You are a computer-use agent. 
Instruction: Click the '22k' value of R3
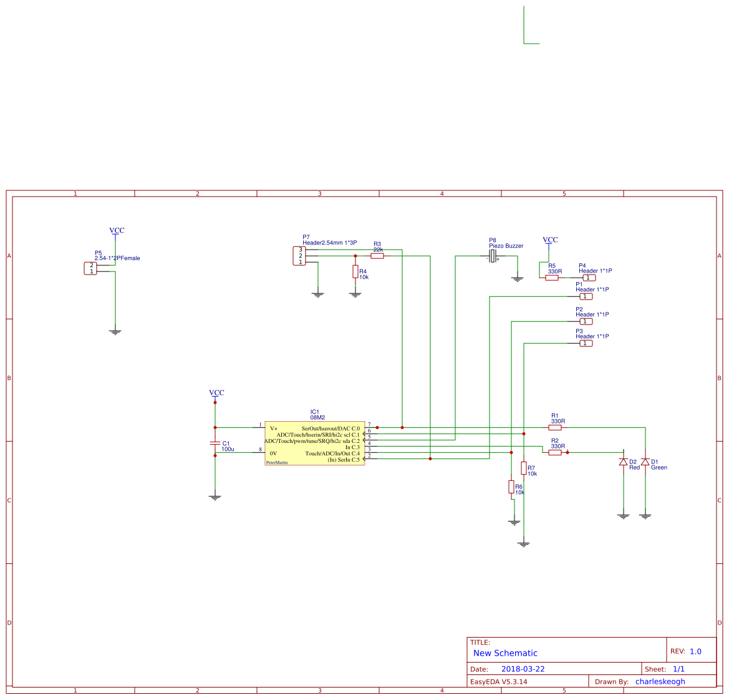pyautogui.click(x=379, y=250)
